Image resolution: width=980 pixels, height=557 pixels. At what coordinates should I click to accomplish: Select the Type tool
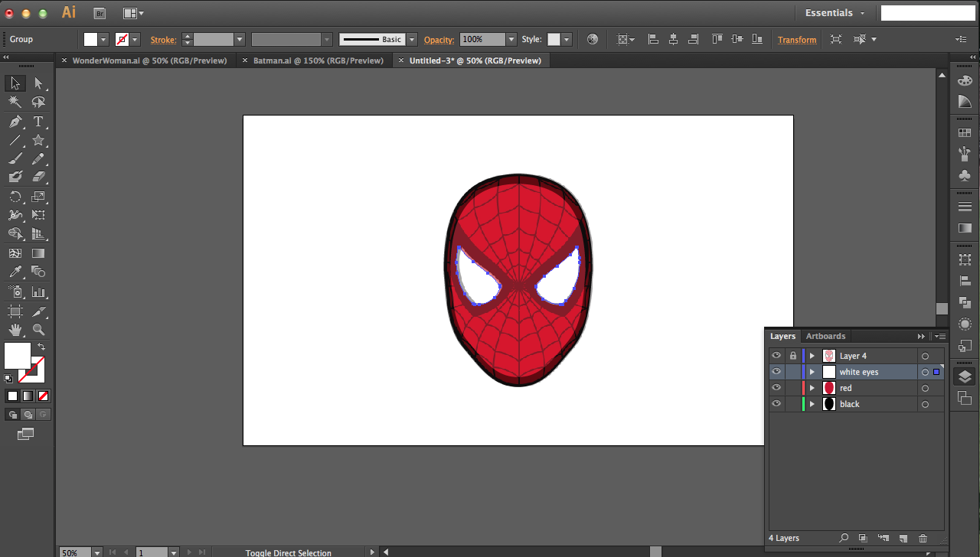click(x=38, y=122)
